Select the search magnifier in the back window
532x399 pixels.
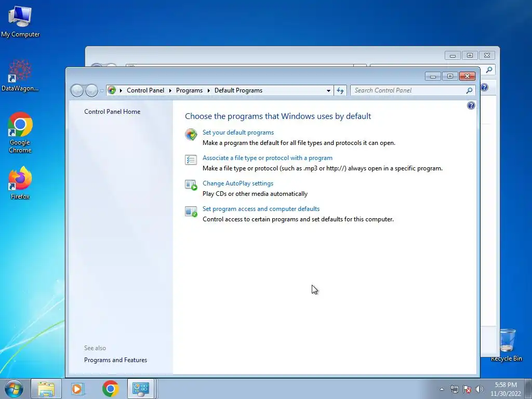(x=489, y=70)
